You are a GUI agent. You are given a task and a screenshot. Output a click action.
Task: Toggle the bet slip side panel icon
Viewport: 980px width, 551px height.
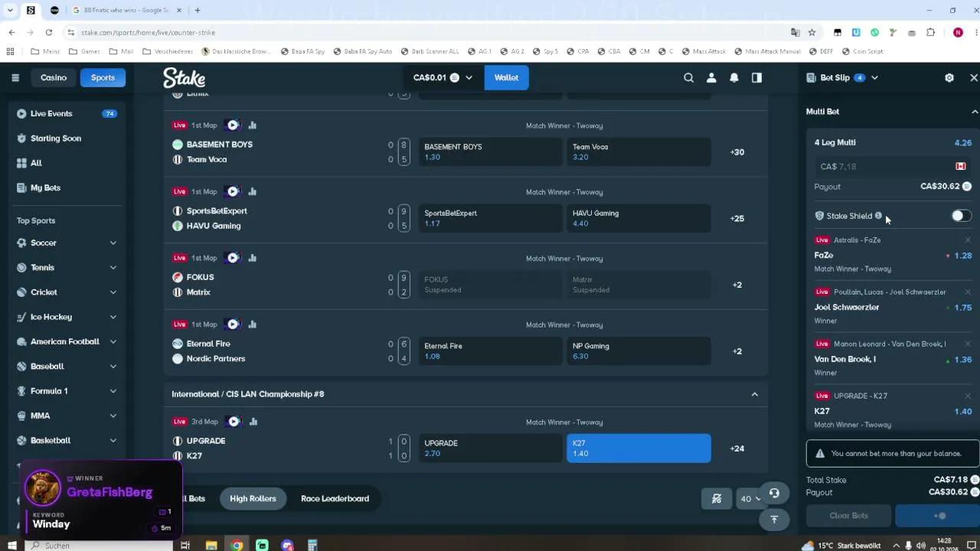pyautogui.click(x=756, y=77)
